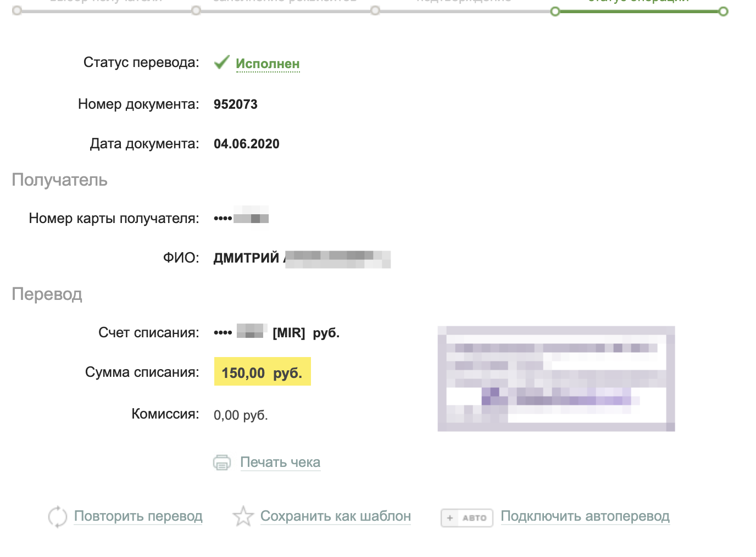Select the document date 04.06.2020

pyautogui.click(x=247, y=144)
